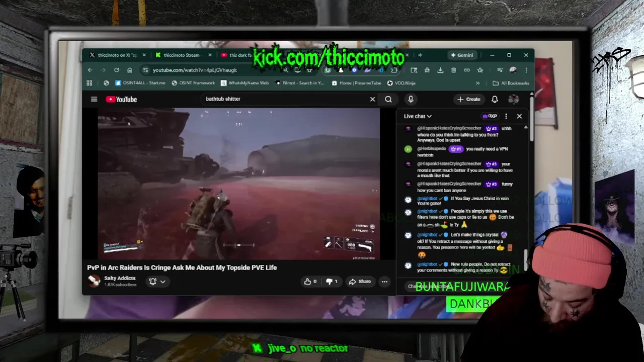Open the Chrome apps grid shortcut

[x=90, y=83]
